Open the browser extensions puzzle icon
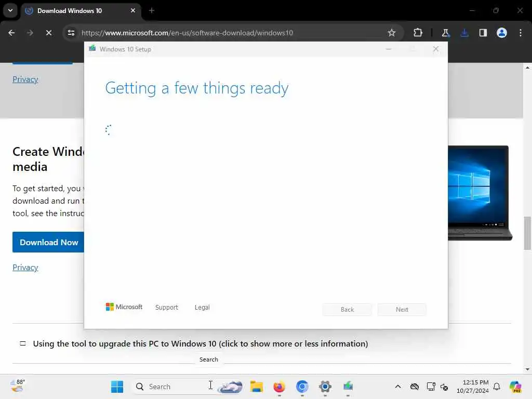532x399 pixels. click(418, 33)
